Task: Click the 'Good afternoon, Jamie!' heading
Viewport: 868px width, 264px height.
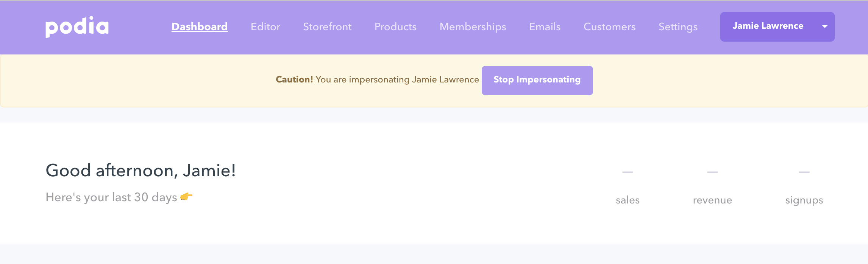Action: click(x=141, y=171)
